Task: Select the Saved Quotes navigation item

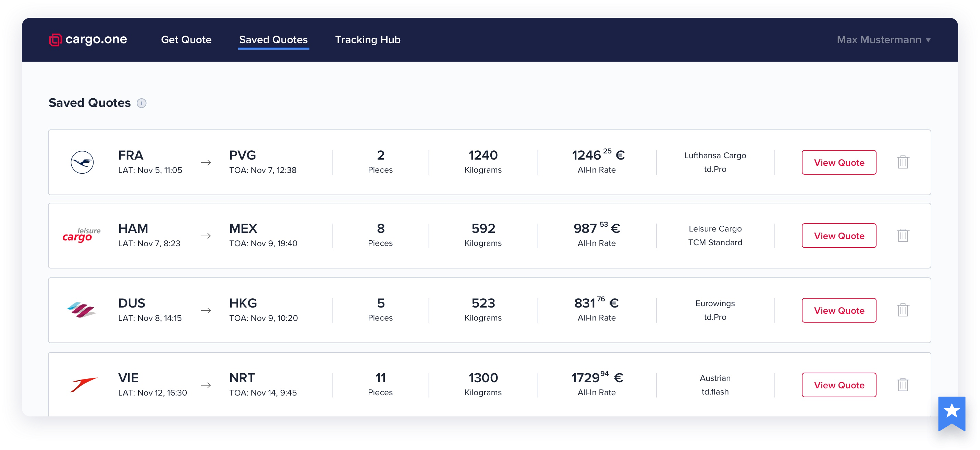Action: tap(273, 39)
